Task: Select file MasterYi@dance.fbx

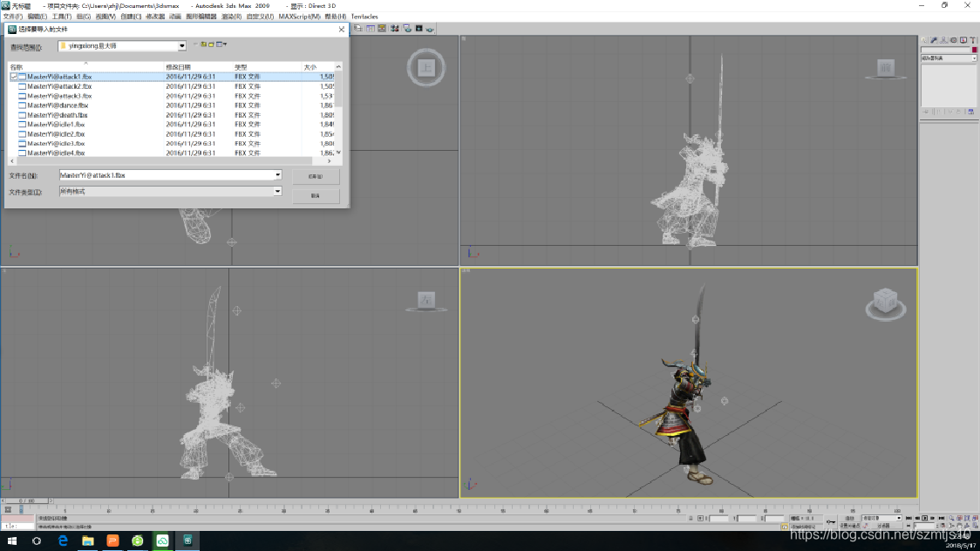Action: tap(58, 105)
